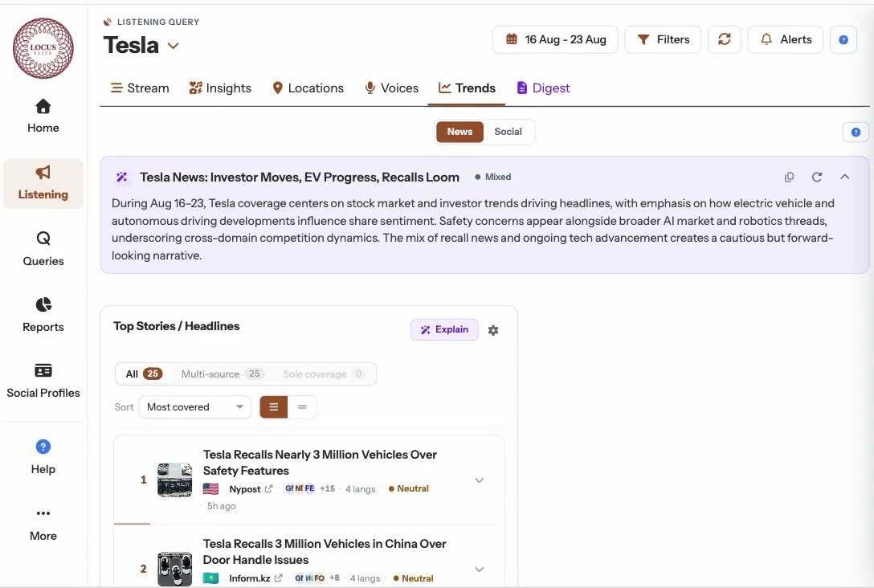Image resolution: width=874 pixels, height=588 pixels.
Task: Click the Nypost source name
Action: point(245,488)
